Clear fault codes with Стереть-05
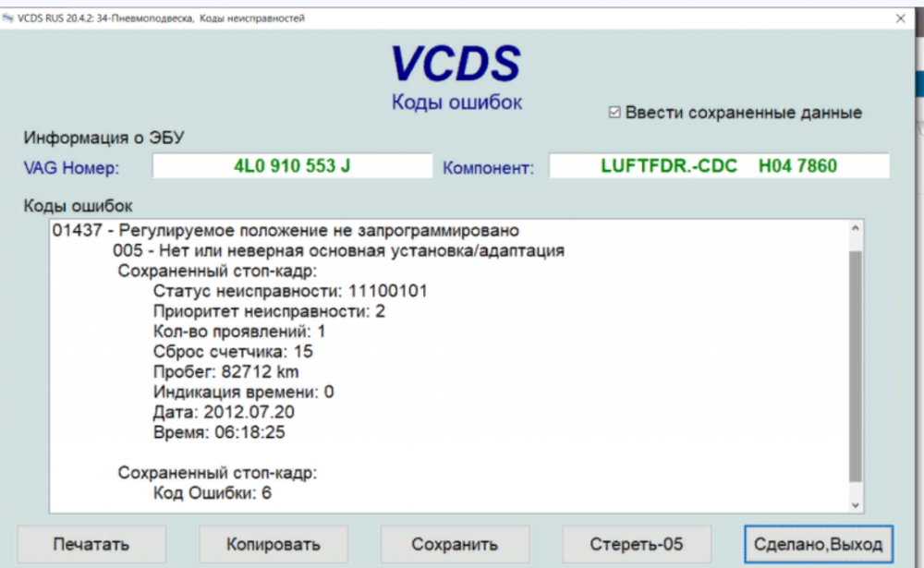The height and width of the screenshot is (568, 924). click(x=637, y=544)
